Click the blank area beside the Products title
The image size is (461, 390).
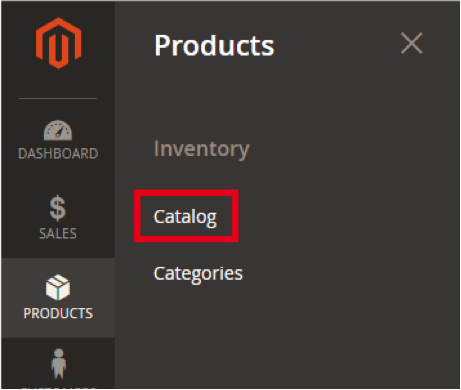(337, 45)
